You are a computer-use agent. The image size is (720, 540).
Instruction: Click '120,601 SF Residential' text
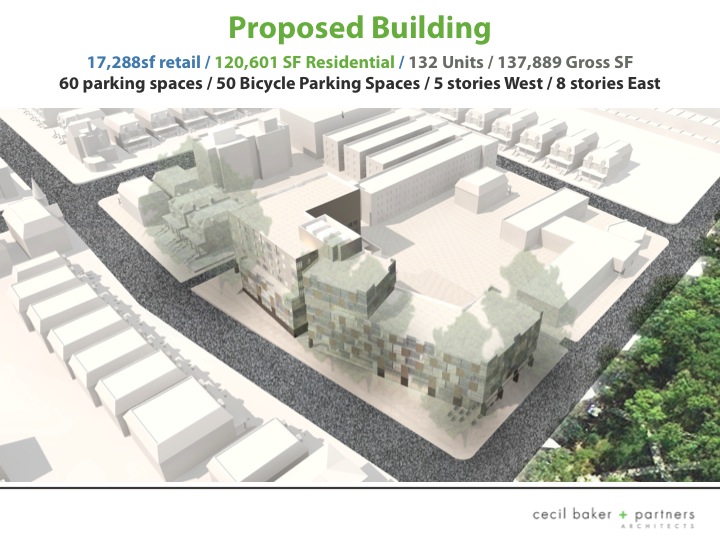coord(304,62)
